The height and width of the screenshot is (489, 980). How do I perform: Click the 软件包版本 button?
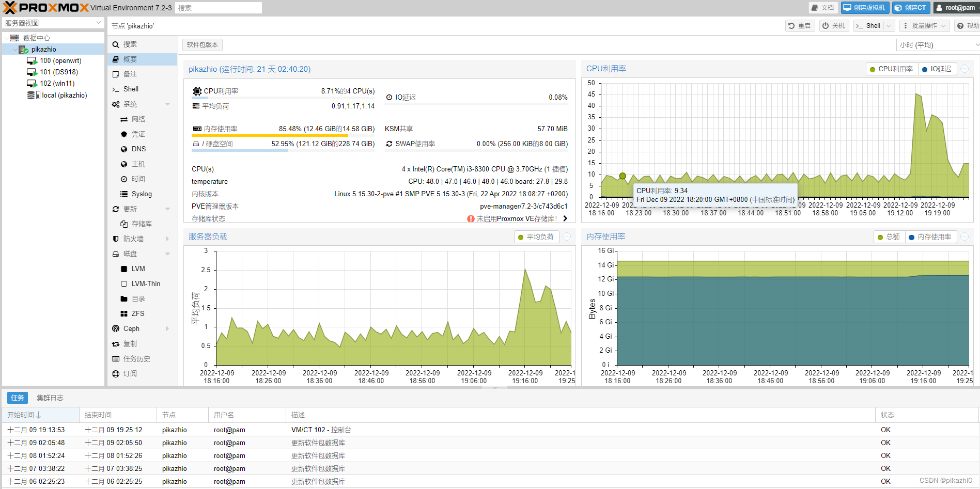[203, 45]
